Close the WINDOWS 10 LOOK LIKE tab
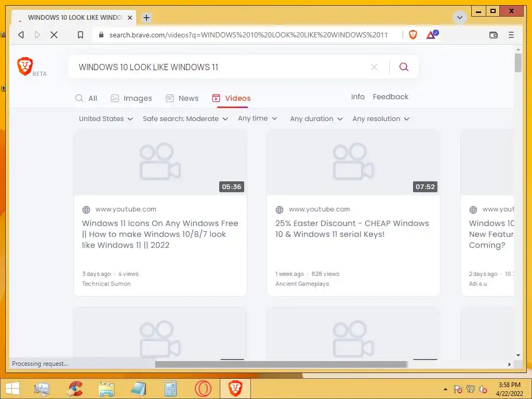The height and width of the screenshot is (399, 532). click(x=129, y=18)
